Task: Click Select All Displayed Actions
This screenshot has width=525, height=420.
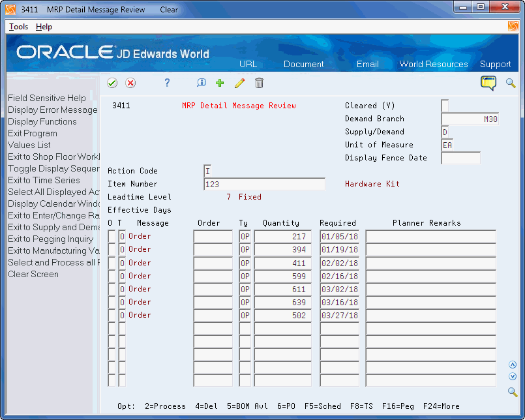Action: 53,192
